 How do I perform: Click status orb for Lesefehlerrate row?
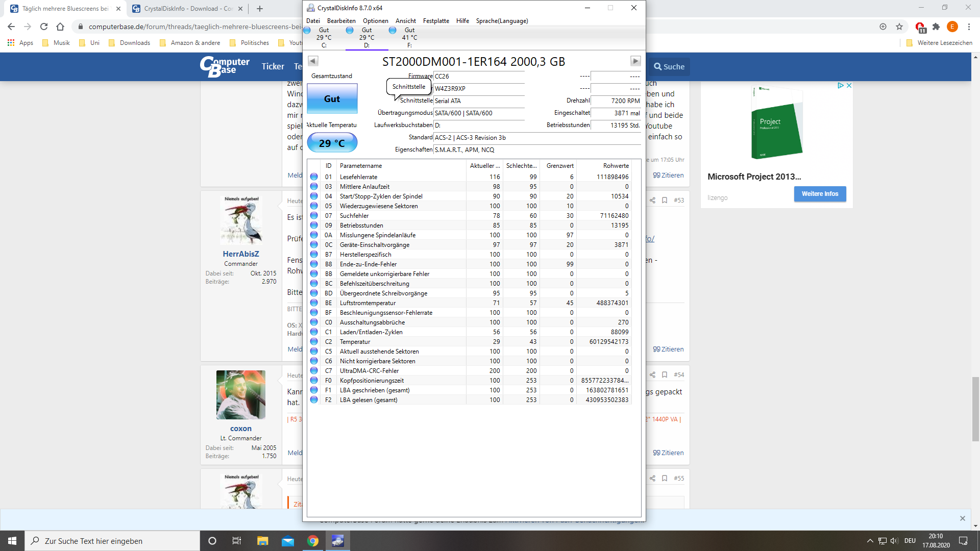click(x=314, y=177)
